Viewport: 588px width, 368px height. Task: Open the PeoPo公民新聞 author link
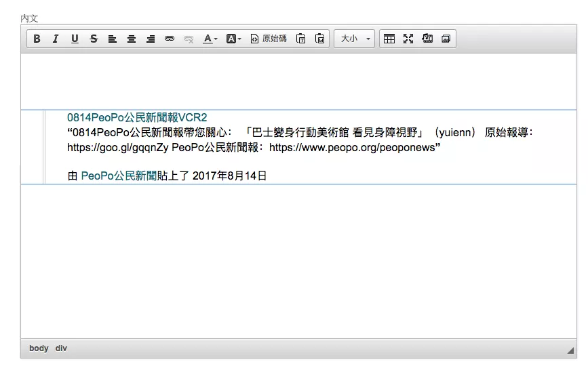(x=119, y=176)
